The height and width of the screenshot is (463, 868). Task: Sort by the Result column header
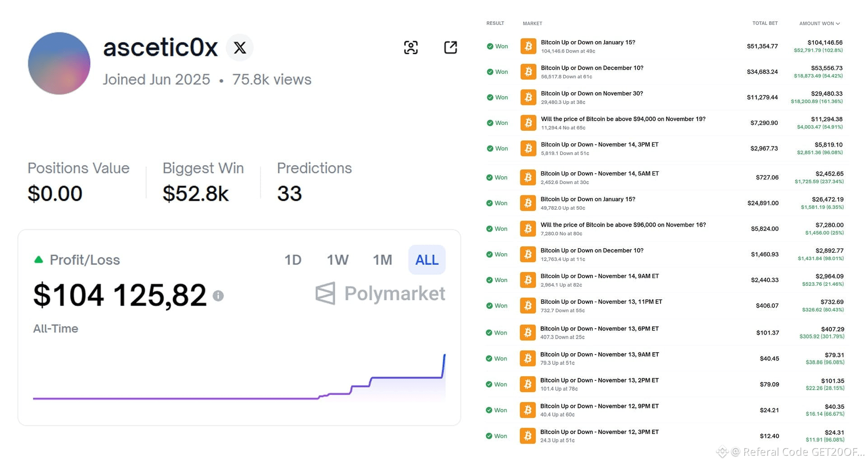(x=495, y=23)
